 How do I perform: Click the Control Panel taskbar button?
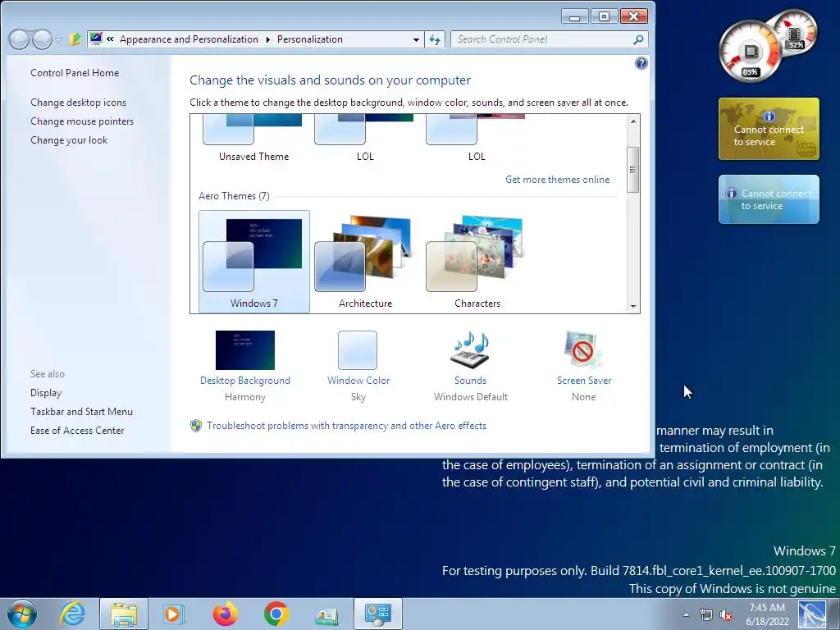pos(378,614)
